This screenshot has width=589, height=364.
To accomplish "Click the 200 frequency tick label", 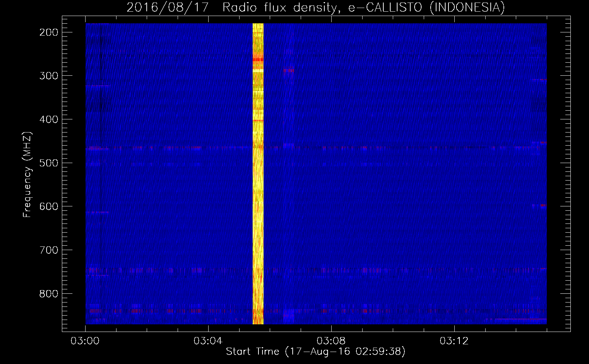I will [48, 32].
